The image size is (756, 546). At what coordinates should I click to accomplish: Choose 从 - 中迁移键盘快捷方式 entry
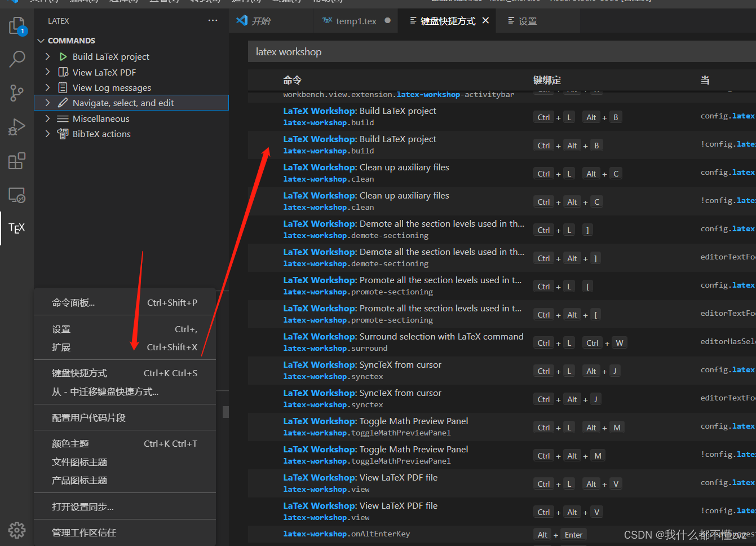(125, 392)
